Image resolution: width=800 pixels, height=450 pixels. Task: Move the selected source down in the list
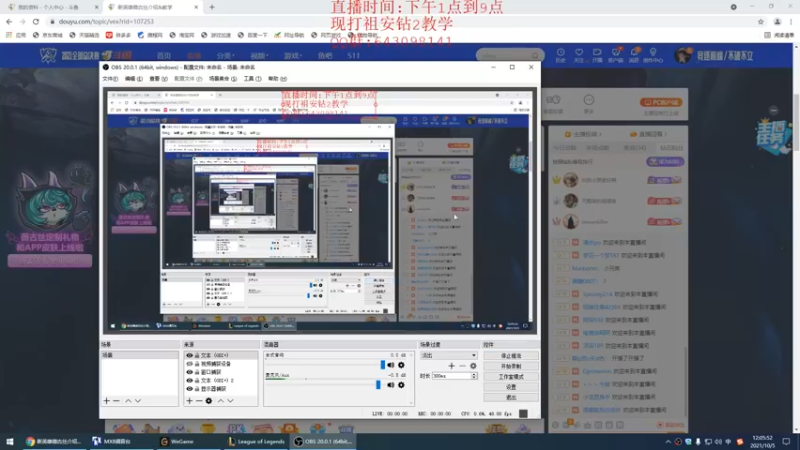(231, 401)
